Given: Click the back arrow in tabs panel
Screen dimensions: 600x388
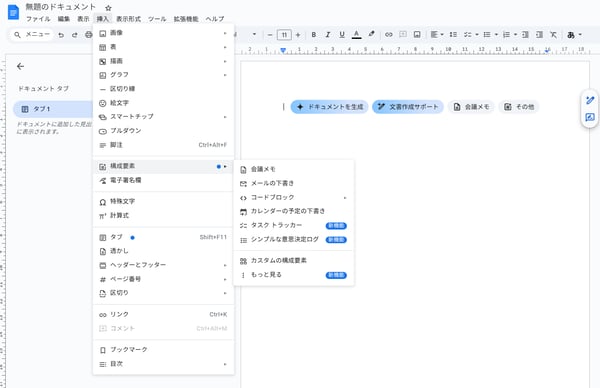Looking at the screenshot, I should pyautogui.click(x=20, y=66).
